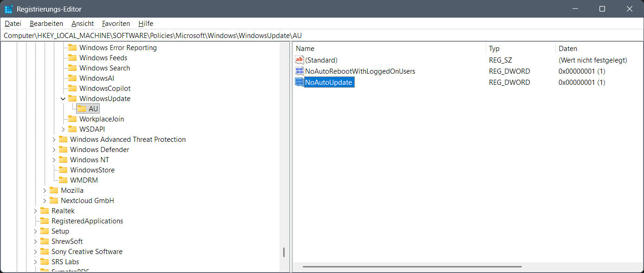The image size is (644, 273).
Task: Expand the Sony Creative Software node
Action: coord(35,251)
